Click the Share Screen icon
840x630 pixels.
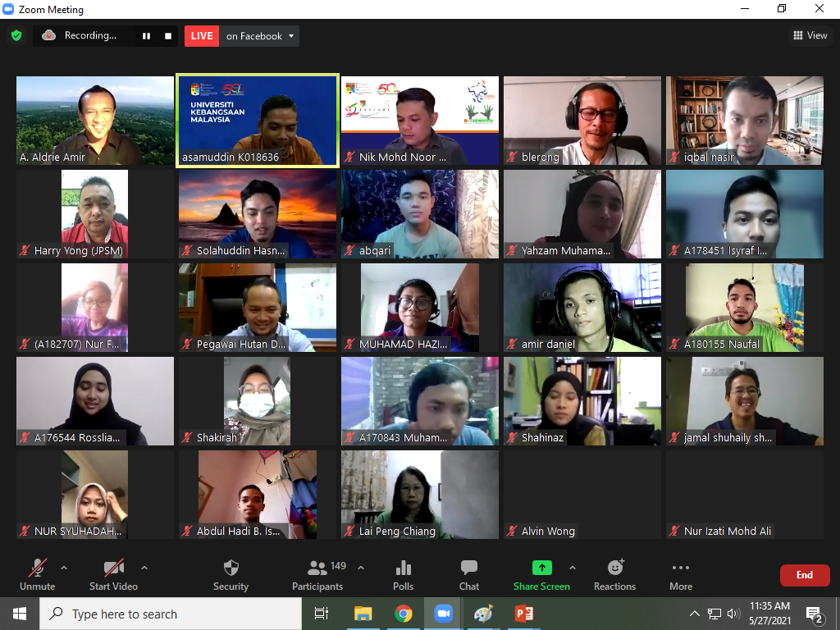[541, 568]
